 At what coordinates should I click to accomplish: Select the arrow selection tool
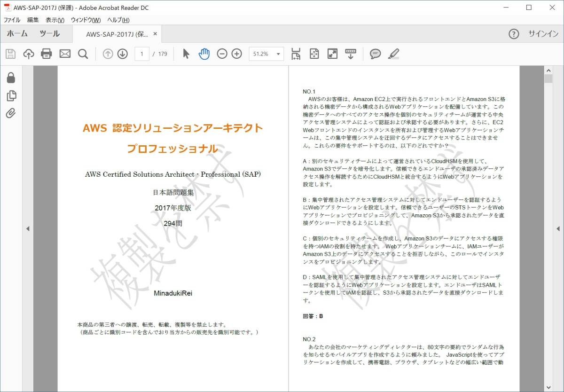click(186, 54)
